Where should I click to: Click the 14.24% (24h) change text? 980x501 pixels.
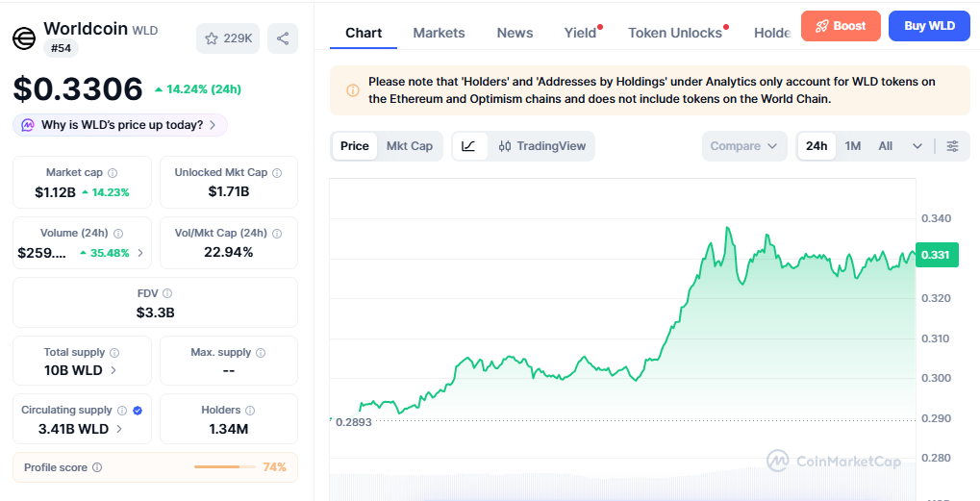click(198, 89)
